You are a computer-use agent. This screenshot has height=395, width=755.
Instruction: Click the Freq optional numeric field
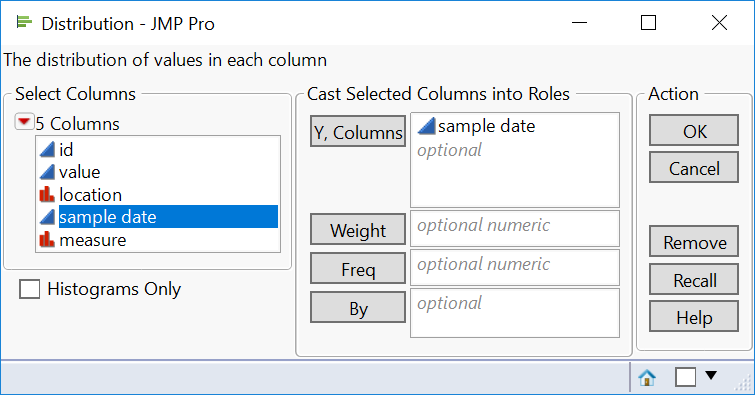point(515,267)
